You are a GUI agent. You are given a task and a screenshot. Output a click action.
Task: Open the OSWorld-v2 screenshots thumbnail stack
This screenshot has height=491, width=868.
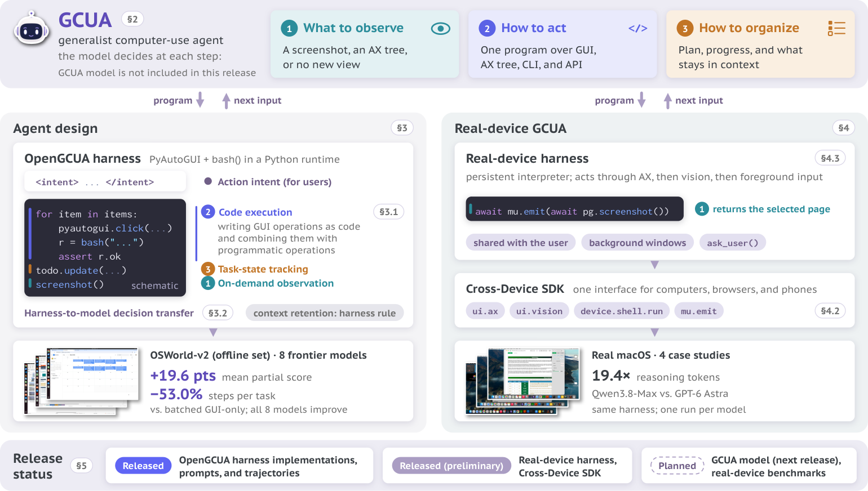[x=81, y=381]
